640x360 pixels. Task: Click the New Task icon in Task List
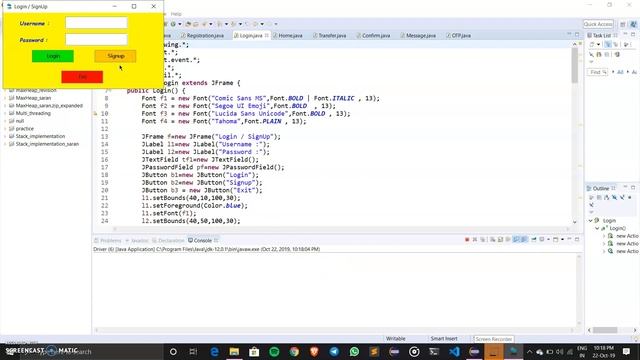(592, 44)
